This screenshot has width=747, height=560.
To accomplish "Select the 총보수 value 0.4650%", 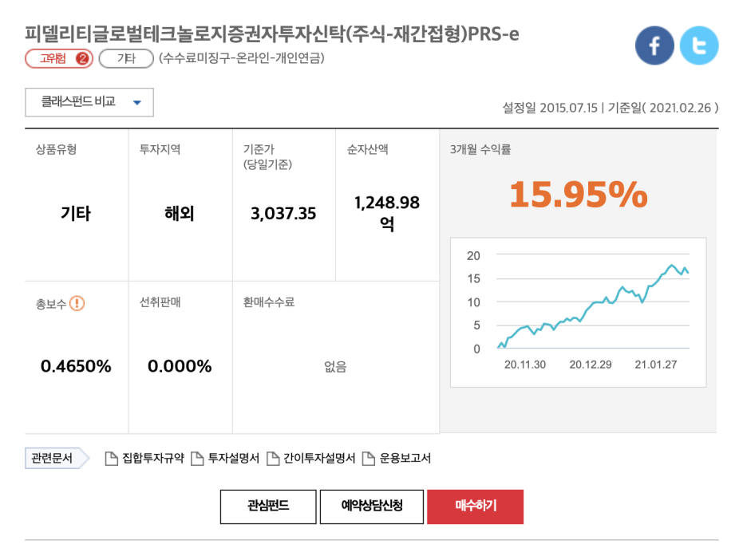I will 76,366.
